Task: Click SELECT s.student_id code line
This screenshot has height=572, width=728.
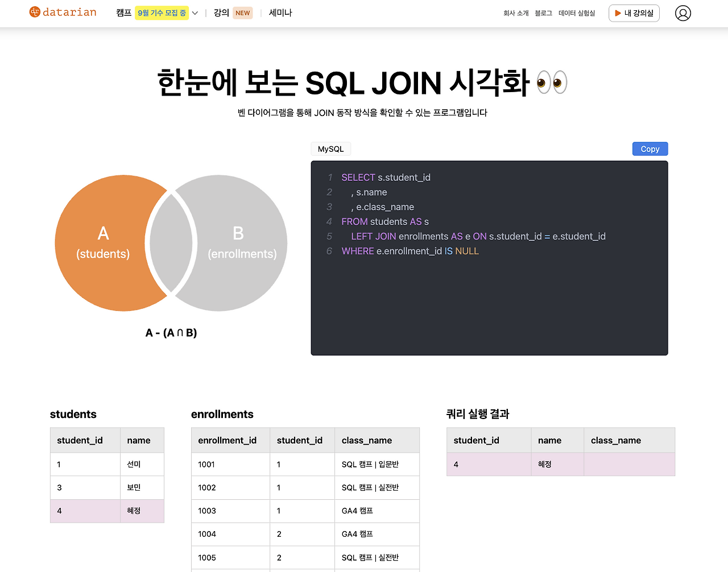Action: 386,177
